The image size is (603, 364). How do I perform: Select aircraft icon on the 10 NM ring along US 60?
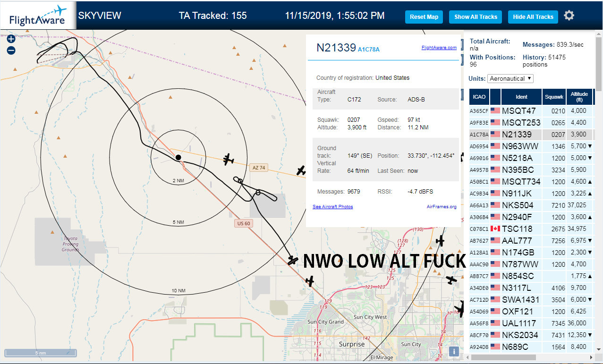coord(293,260)
